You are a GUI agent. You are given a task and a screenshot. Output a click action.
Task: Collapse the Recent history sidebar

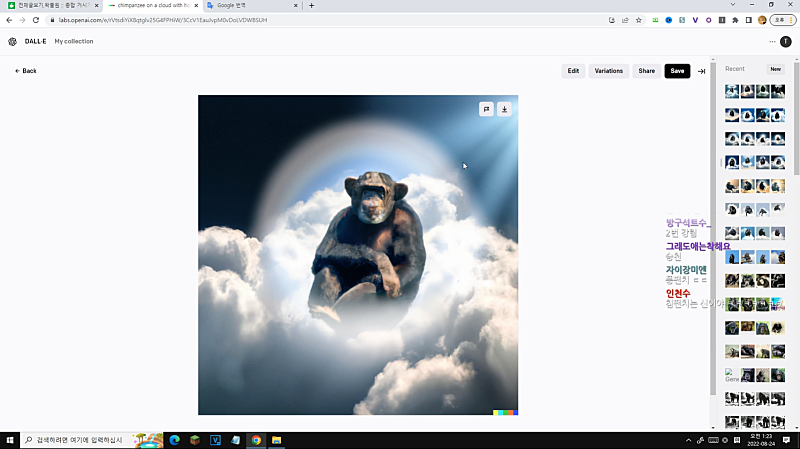(x=701, y=71)
